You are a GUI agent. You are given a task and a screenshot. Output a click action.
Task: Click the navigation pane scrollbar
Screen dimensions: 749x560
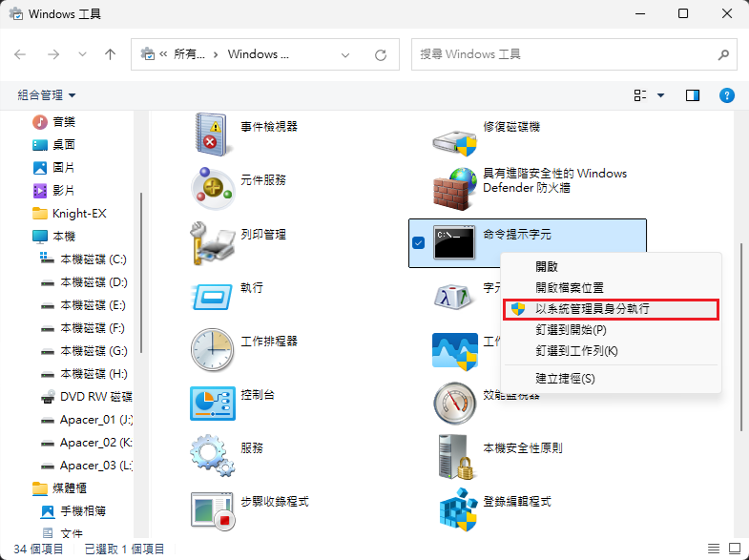(141, 273)
